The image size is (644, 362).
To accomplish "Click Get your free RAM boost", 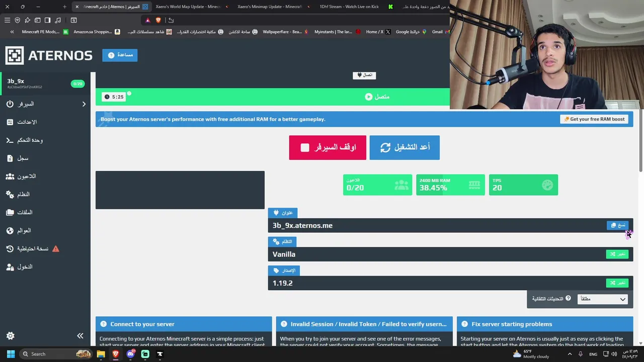I will [594, 119].
